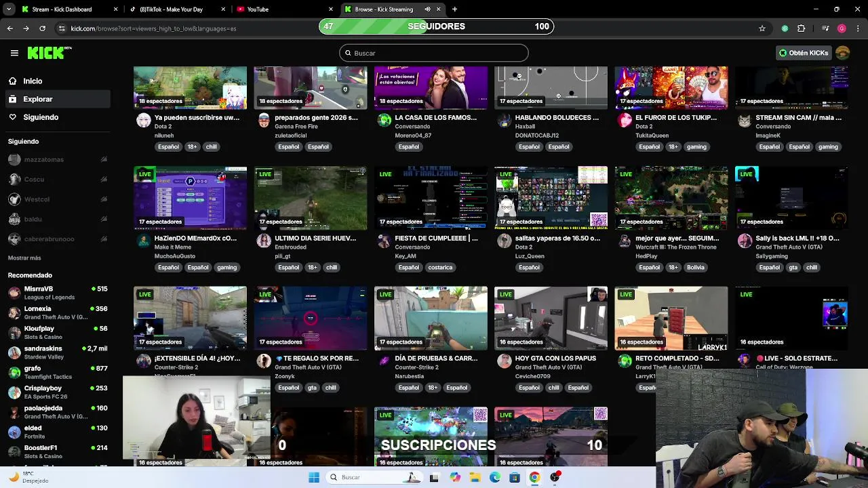Viewport: 868px width, 488px height.
Task: Open Make it Meme category link
Action: pyautogui.click(x=174, y=247)
